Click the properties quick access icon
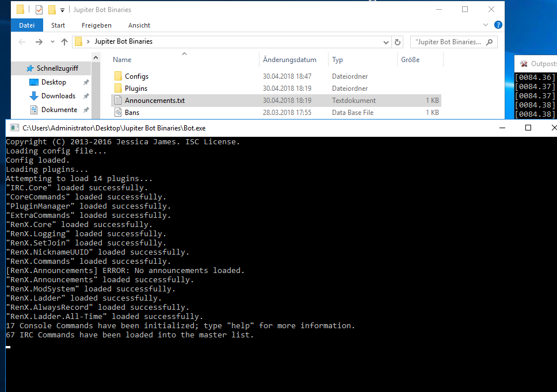 coord(39,10)
